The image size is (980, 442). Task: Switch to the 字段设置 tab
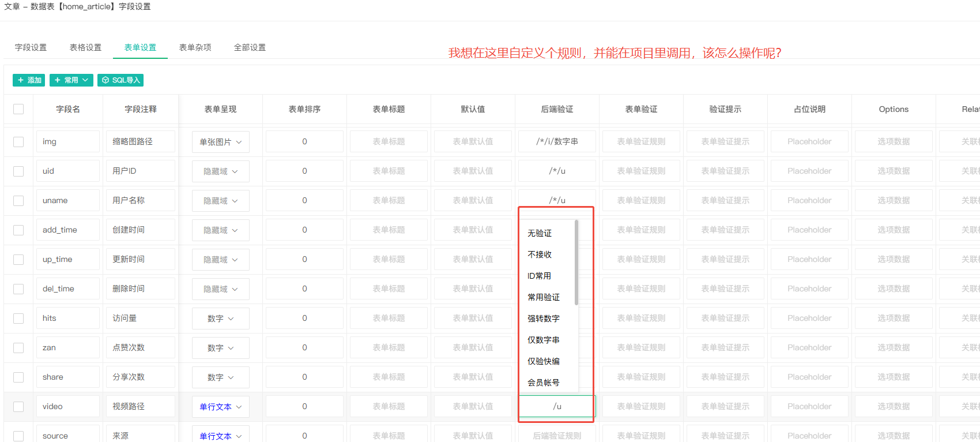coord(31,47)
